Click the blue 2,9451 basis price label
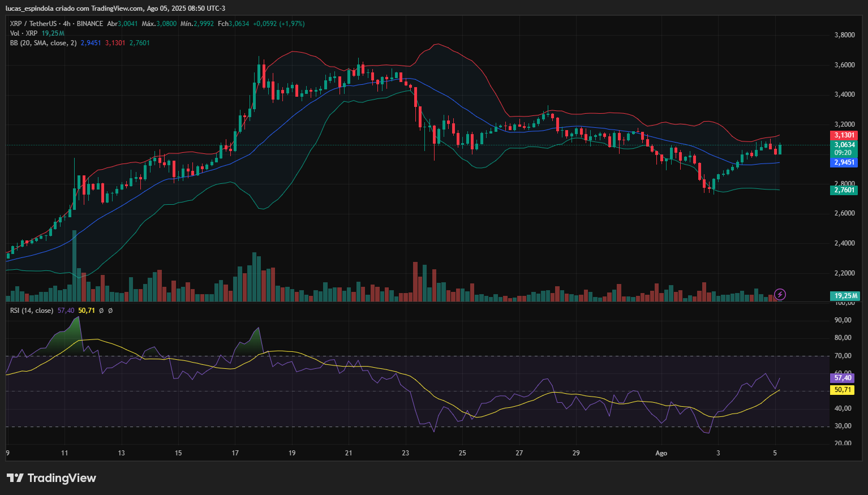This screenshot has height=495, width=868. (x=844, y=162)
